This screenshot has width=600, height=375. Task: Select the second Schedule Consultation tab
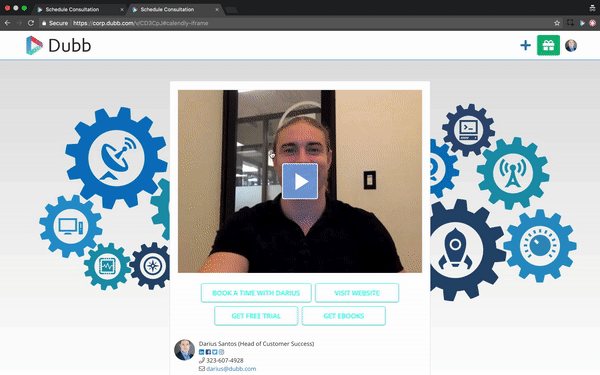(x=175, y=9)
